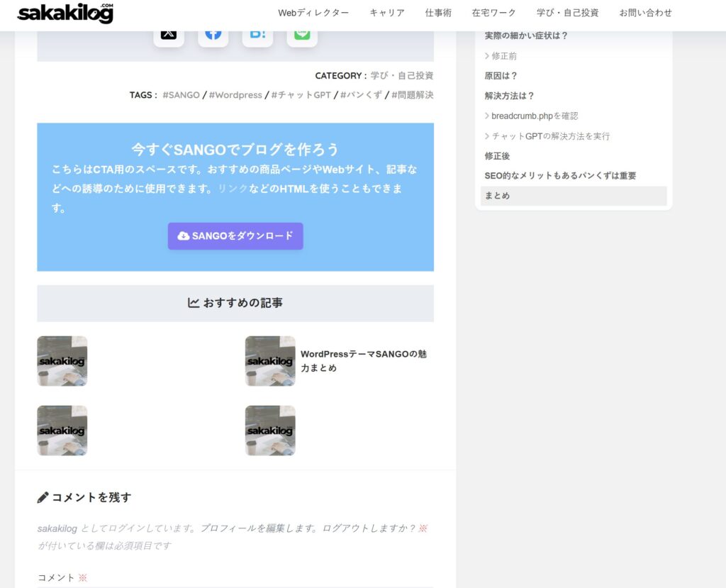Click the リンク text in CTA
Screen dimensions: 726x588
[x=233, y=189]
